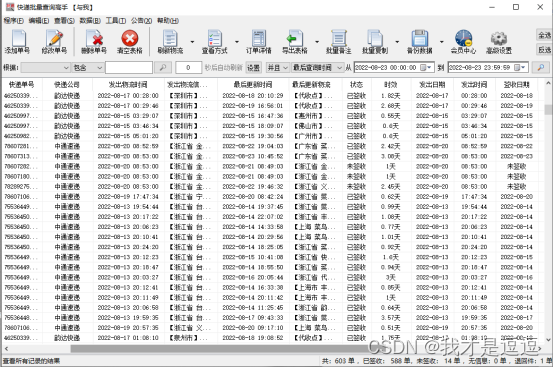Click the date range search icon at far right
This screenshot has width=554, height=367.
tap(541, 67)
